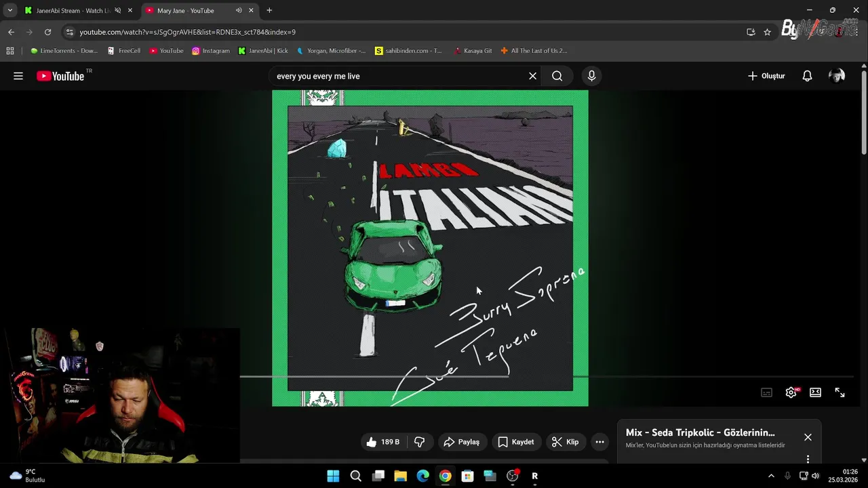Mute the Mary Jane YouTube tab audio icon
Image resolution: width=868 pixels, height=488 pixels.
[x=239, y=10]
